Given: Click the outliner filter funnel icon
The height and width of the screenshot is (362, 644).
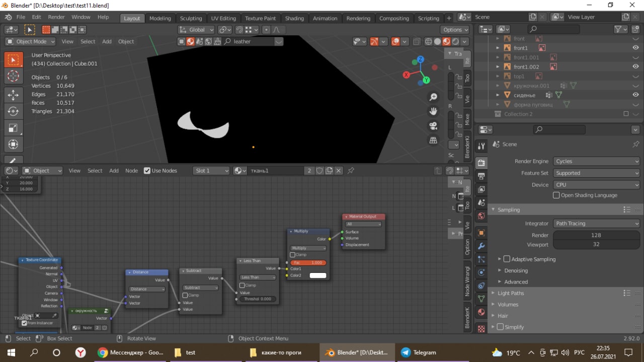Looking at the screenshot, I should point(618,29).
